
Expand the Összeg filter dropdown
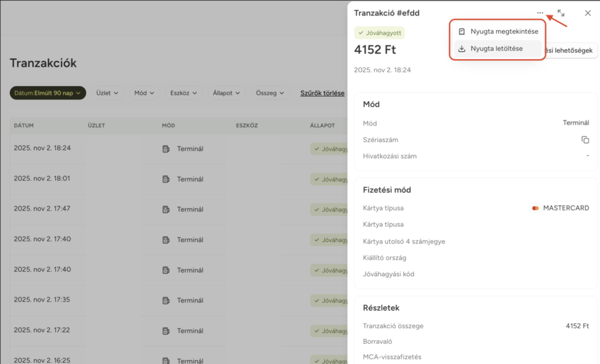click(x=270, y=93)
